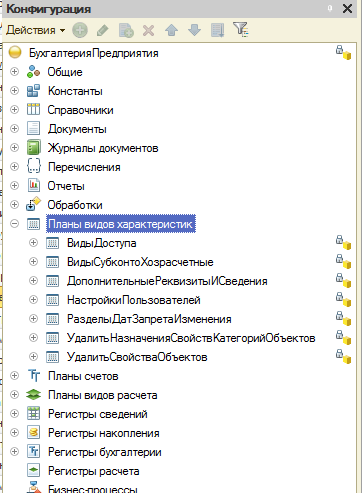The width and height of the screenshot is (362, 493).
Task: Expand the Перечисления branch
Action: pyautogui.click(x=14, y=166)
